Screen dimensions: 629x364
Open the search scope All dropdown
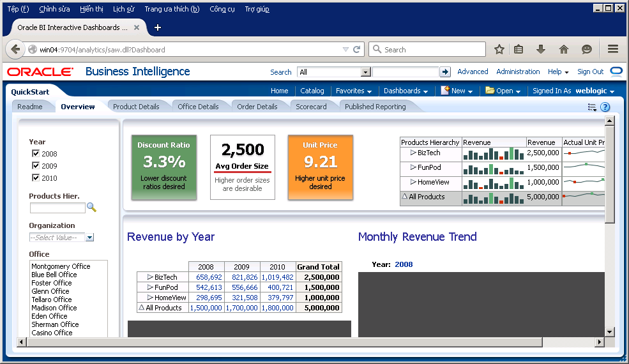pos(365,72)
